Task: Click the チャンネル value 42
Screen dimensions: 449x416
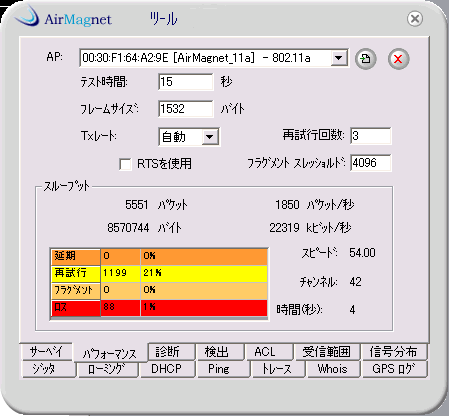Action: tap(355, 282)
